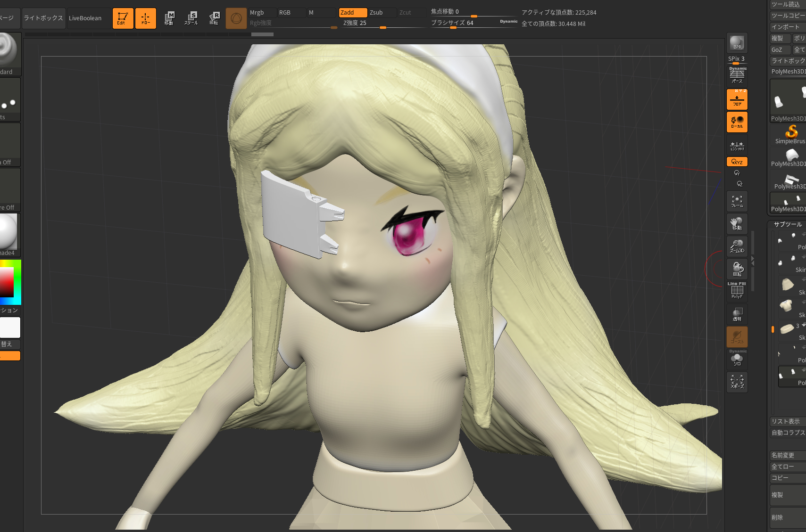
Task: Click the Move (移動) navigation hand icon
Action: click(737, 224)
